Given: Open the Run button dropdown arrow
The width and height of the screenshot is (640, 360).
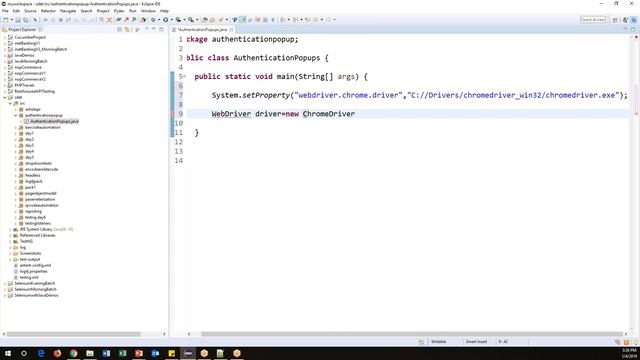Looking at the screenshot, I should (171, 20).
